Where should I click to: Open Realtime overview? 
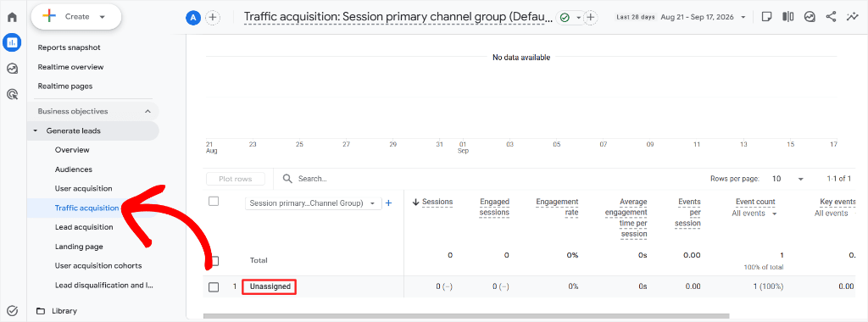point(71,67)
